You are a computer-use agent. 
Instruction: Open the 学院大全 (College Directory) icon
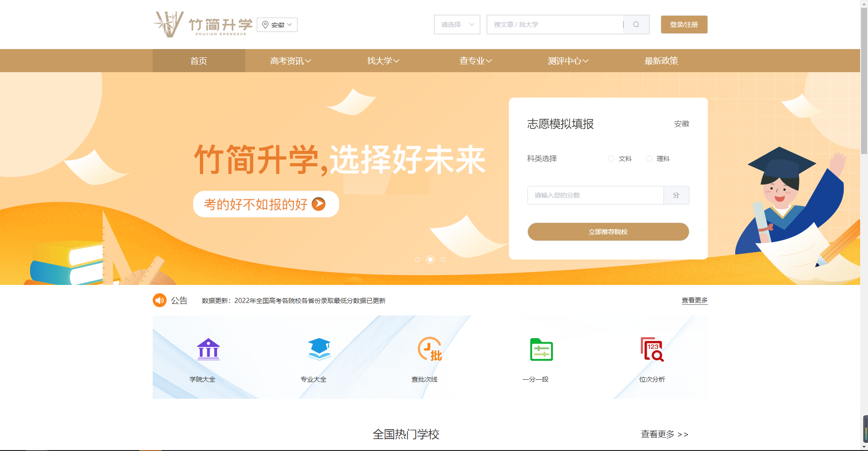pos(208,350)
